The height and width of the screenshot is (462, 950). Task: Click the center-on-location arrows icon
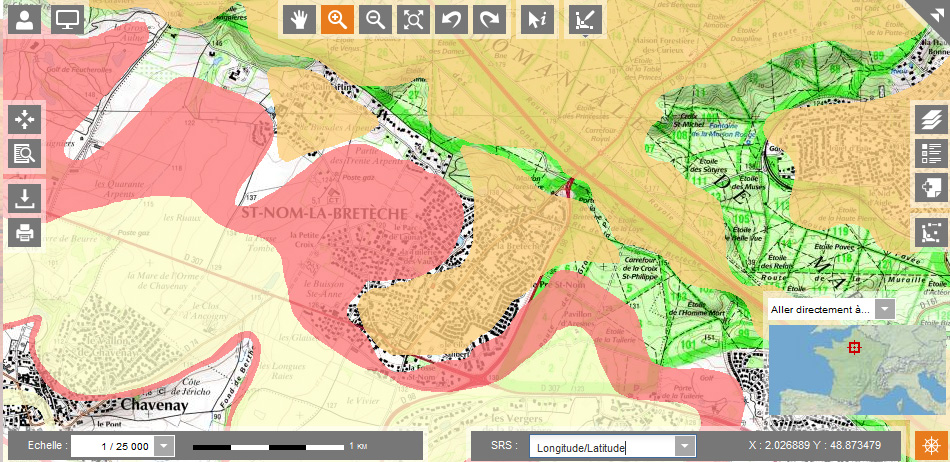coord(24,119)
